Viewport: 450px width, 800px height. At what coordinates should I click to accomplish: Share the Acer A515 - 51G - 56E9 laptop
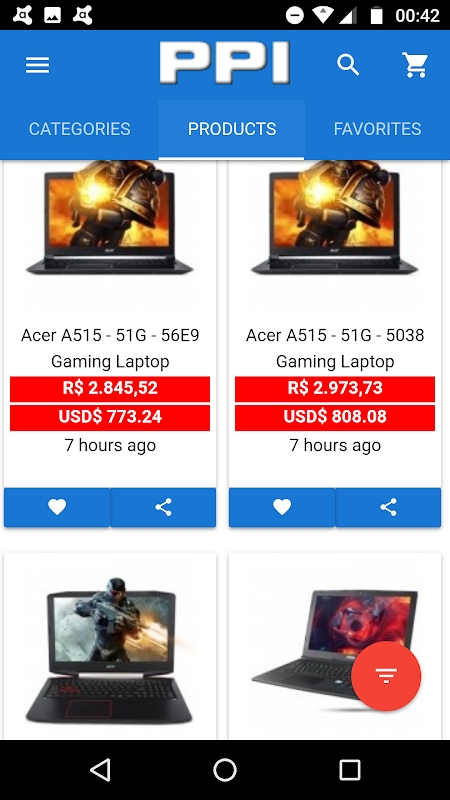tap(163, 507)
